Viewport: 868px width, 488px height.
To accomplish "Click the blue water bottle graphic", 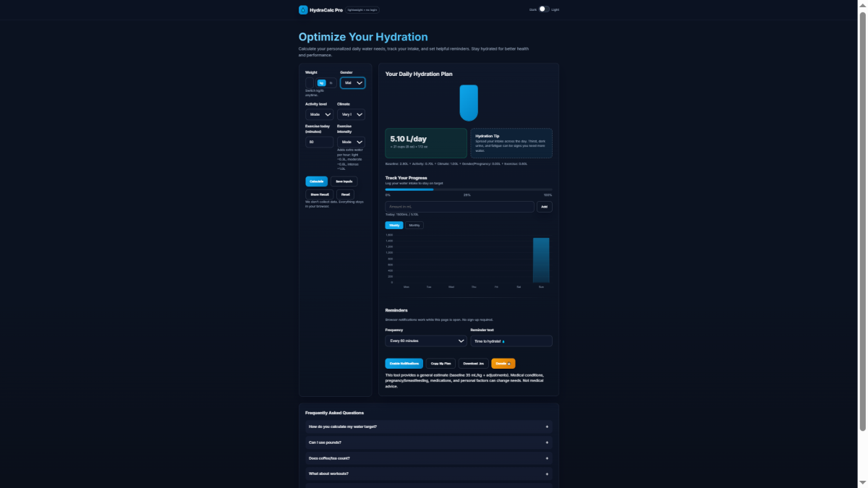I will [x=469, y=103].
